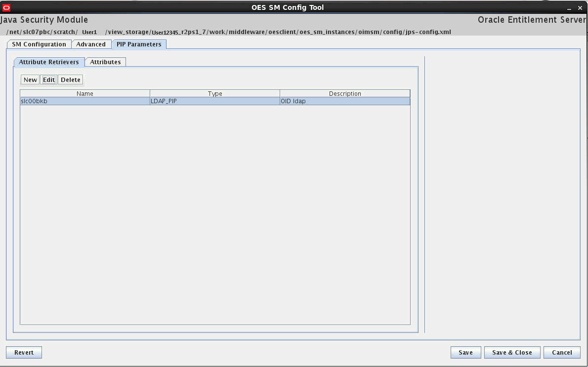Save the configuration
Screen dimensions: 588x367
(466, 352)
